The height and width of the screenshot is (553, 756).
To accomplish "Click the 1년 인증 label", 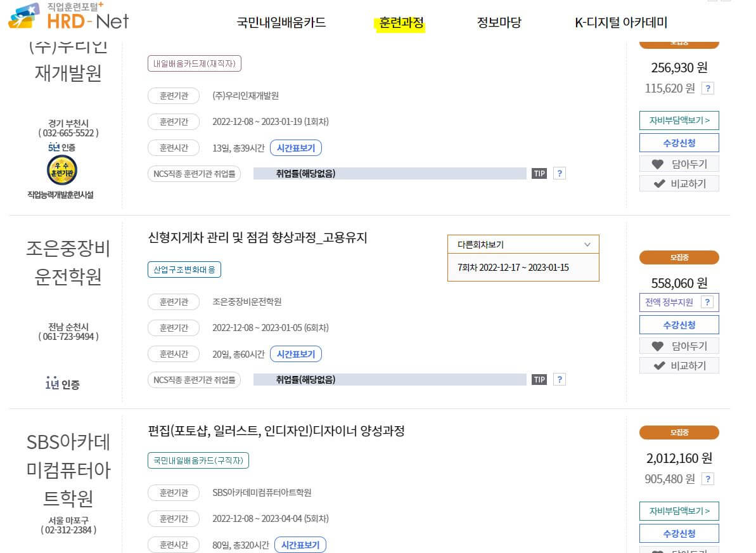I will 62,384.
